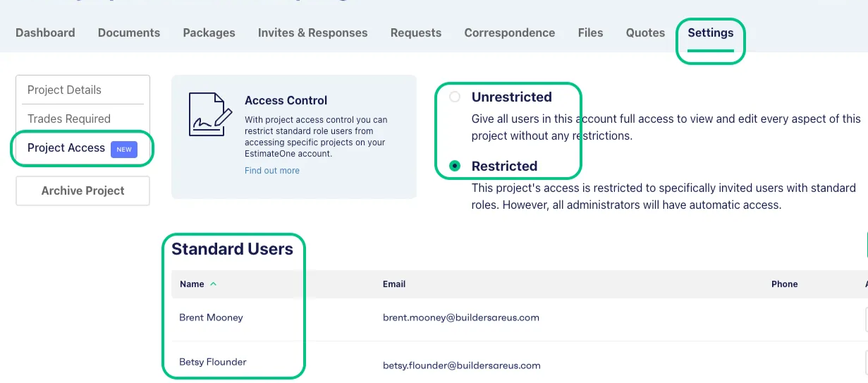The height and width of the screenshot is (383, 868).
Task: Click the Name column sort arrow
Action: point(214,284)
